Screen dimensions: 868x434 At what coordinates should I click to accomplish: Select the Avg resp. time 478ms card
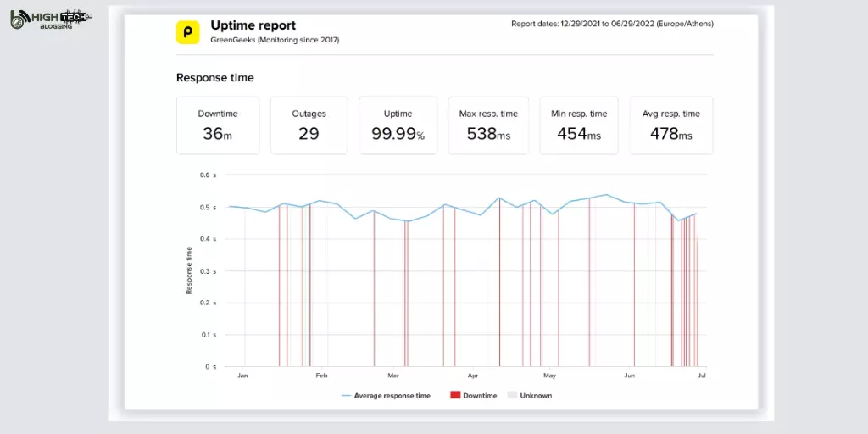671,125
